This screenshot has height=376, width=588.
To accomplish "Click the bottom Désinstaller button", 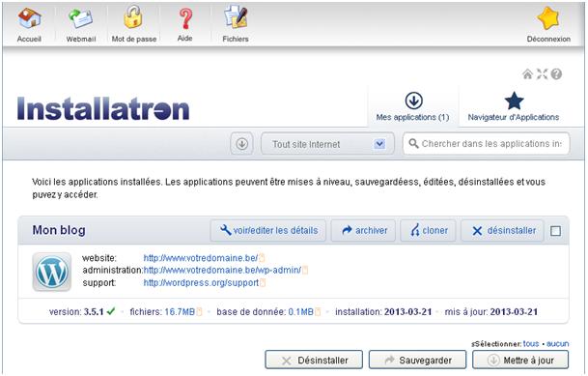I will [314, 361].
